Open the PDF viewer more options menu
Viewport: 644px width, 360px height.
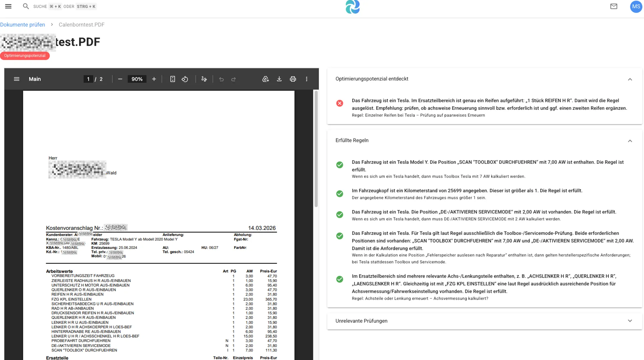[306, 79]
